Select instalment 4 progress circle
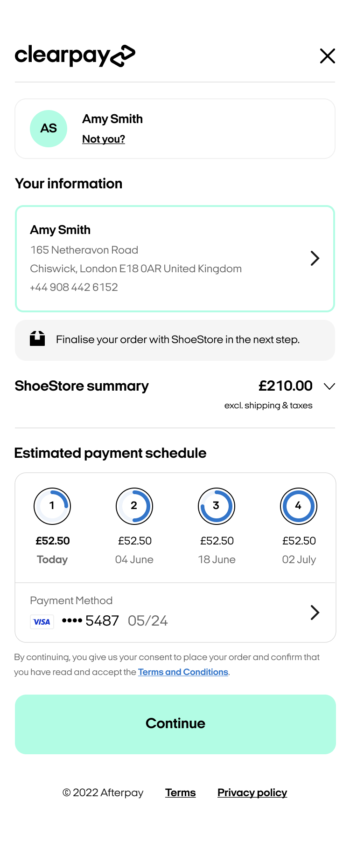Viewport: 350px width, 868px height. (299, 506)
